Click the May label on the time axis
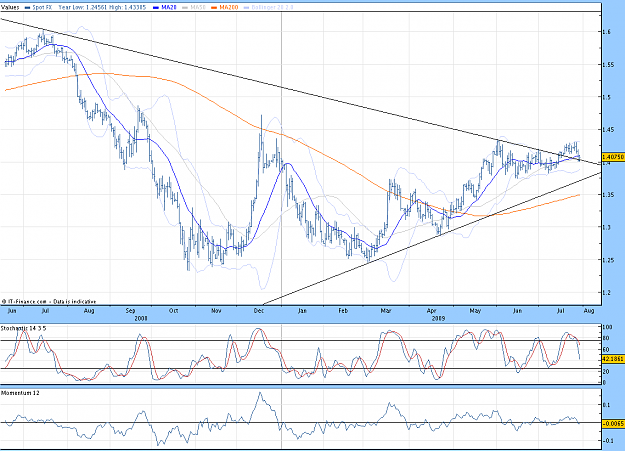Viewport: 625px width, 451px height. pos(475,311)
